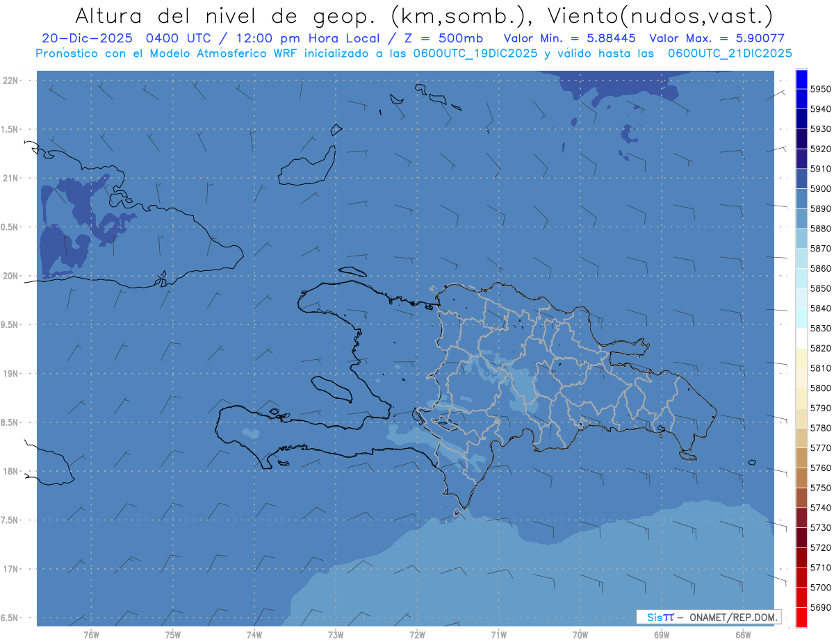Click color bar segment between 5940 and 5950

coord(801,99)
